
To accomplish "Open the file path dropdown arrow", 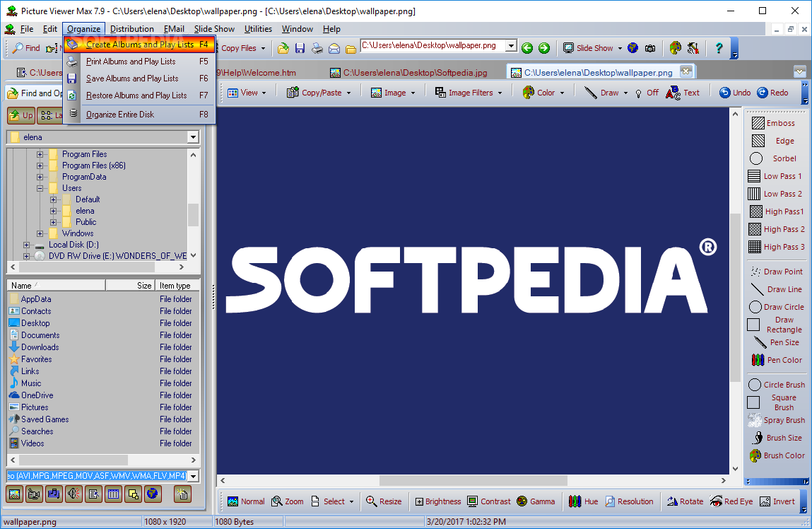I will [511, 45].
